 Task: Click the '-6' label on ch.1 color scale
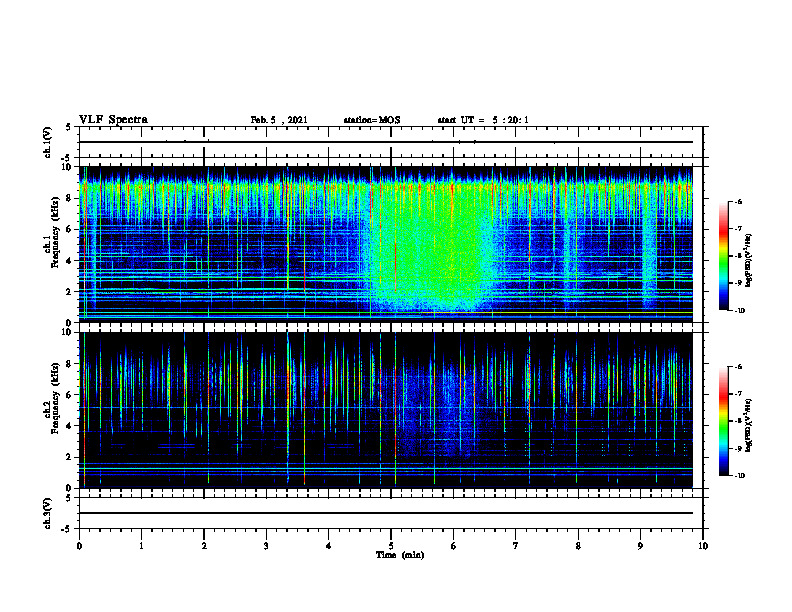[737, 202]
